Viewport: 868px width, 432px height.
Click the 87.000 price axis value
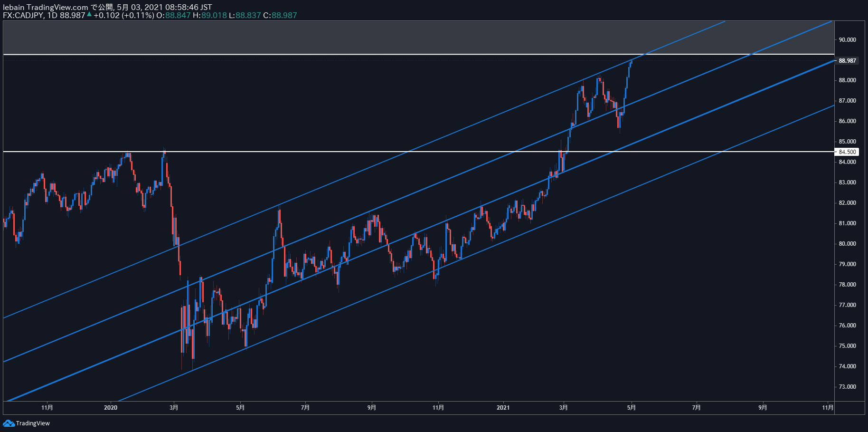(847, 101)
